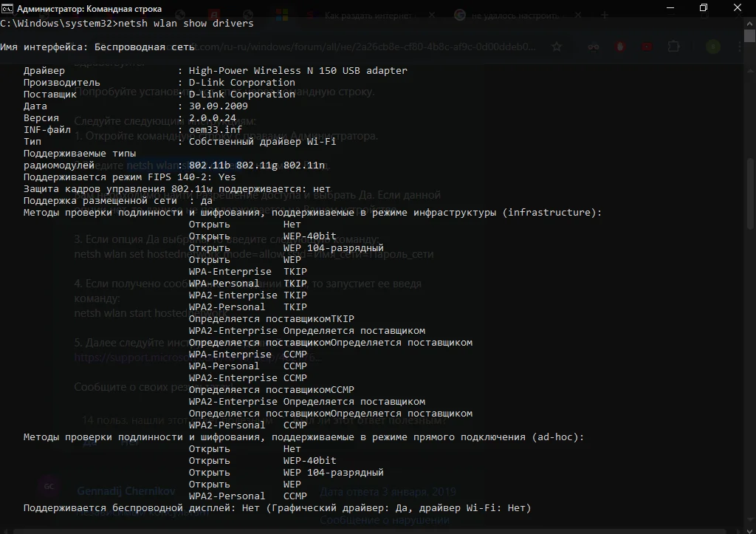
Task: Click the '(ad-hoc)' section heading line
Action: click(x=303, y=437)
